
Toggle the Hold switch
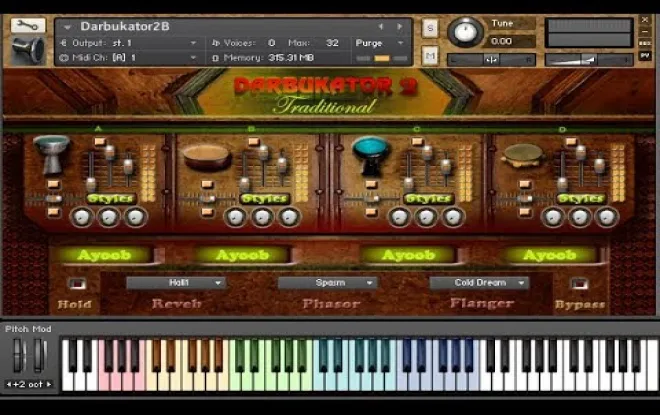click(x=77, y=284)
